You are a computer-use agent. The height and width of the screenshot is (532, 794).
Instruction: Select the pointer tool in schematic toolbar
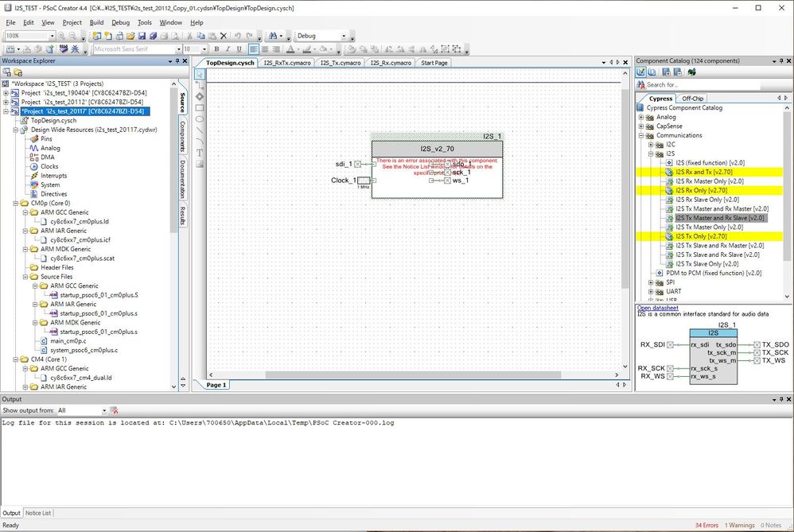(200, 75)
